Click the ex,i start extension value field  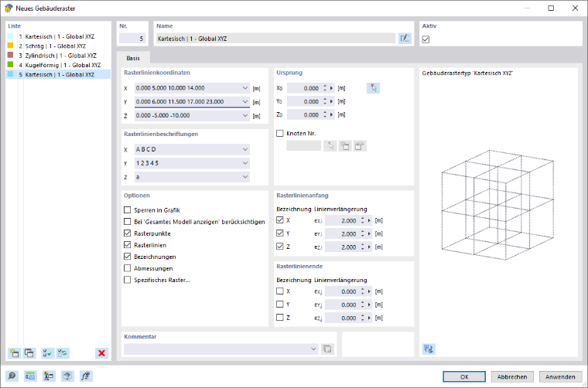(x=342, y=220)
